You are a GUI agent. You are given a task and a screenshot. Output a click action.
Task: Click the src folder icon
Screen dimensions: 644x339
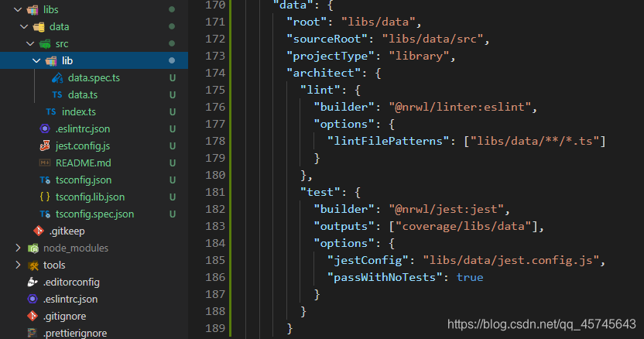45,44
